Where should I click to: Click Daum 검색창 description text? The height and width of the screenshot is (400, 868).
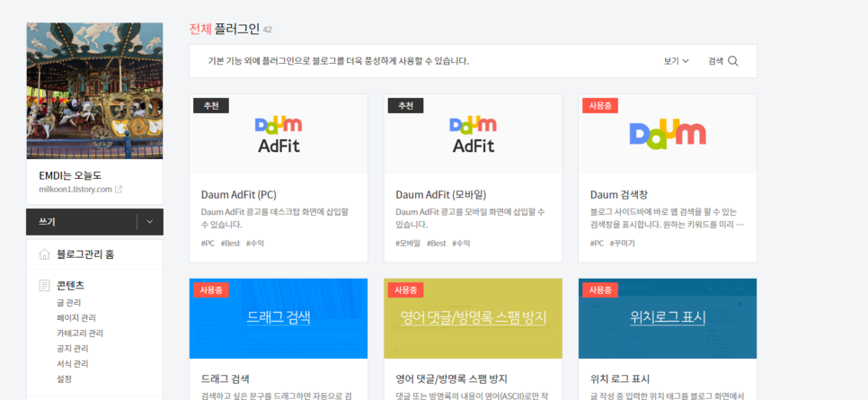667,218
